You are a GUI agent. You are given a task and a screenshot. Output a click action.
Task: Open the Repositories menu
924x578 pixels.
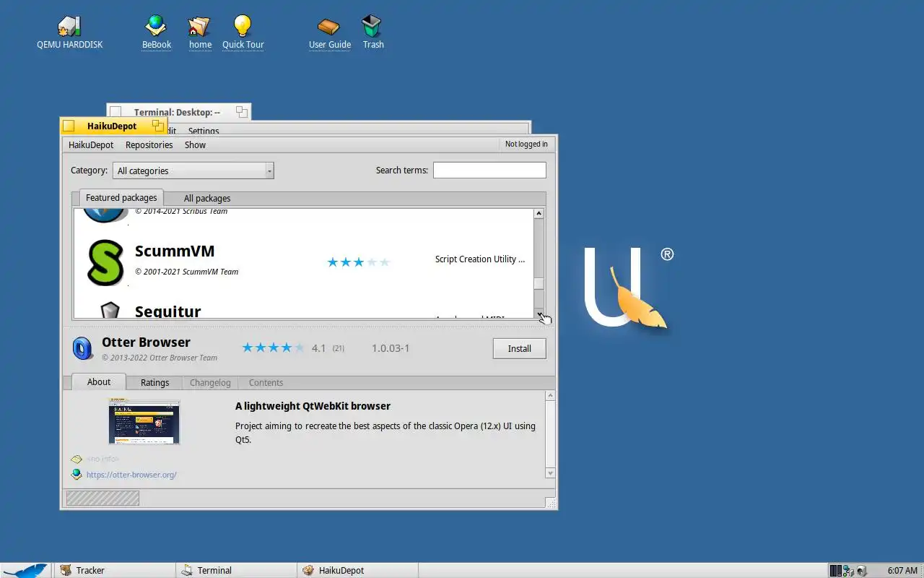pyautogui.click(x=149, y=144)
